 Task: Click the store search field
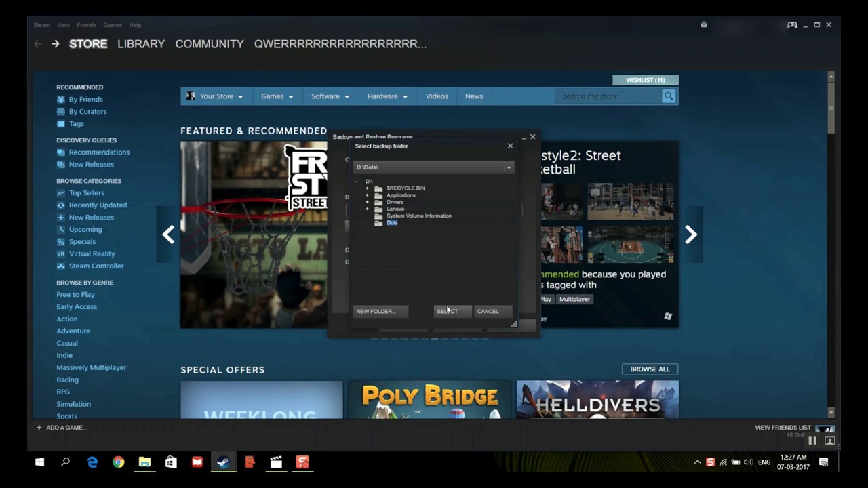[608, 96]
